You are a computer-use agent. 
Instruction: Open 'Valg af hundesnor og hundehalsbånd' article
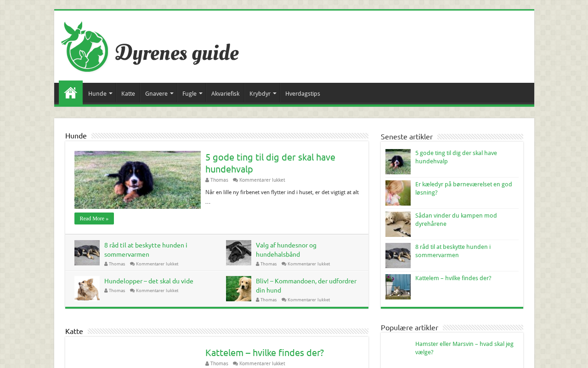[x=286, y=249]
